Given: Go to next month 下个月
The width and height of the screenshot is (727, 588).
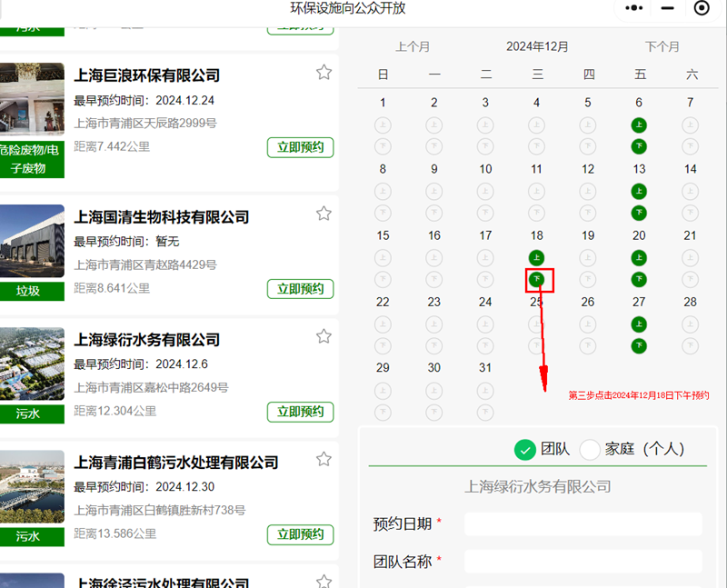Looking at the screenshot, I should [x=662, y=47].
